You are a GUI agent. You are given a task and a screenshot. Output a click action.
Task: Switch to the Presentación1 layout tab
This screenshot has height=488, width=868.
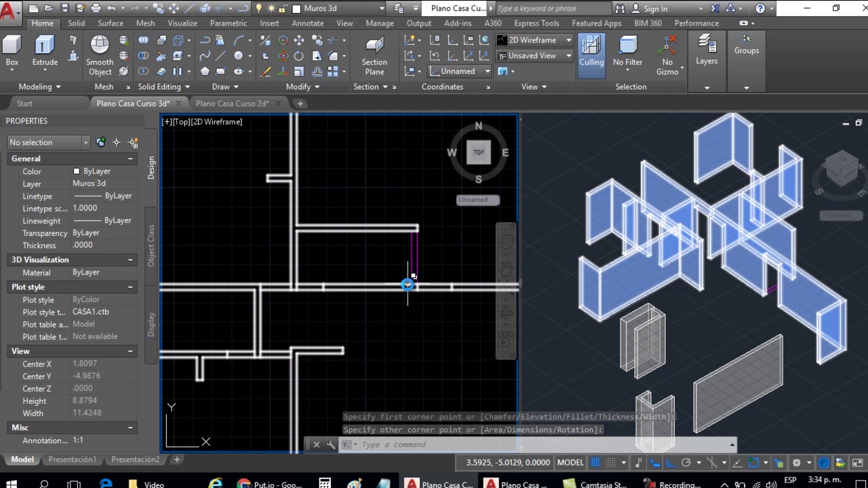[73, 460]
